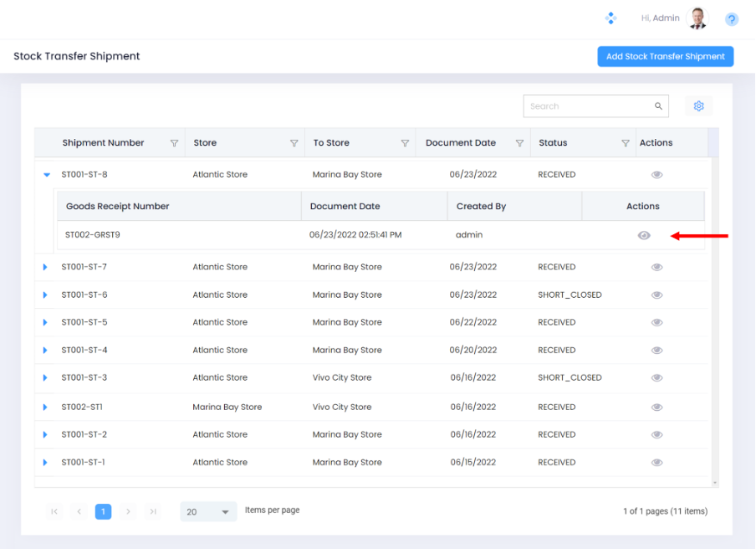
Task: Open the grid settings gear icon
Action: (x=698, y=106)
